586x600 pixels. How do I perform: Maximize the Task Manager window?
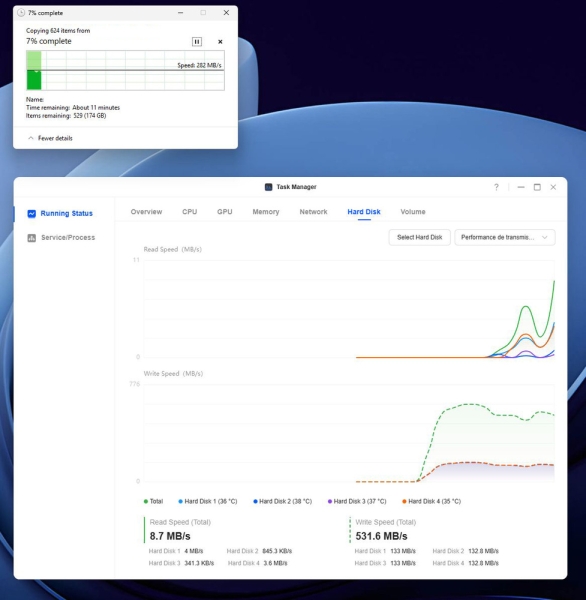(537, 187)
